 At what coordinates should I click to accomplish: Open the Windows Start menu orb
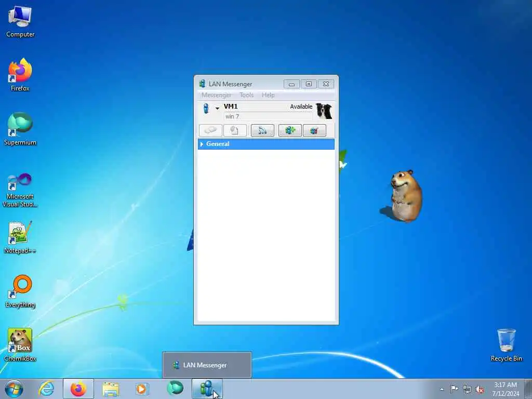pyautogui.click(x=14, y=389)
